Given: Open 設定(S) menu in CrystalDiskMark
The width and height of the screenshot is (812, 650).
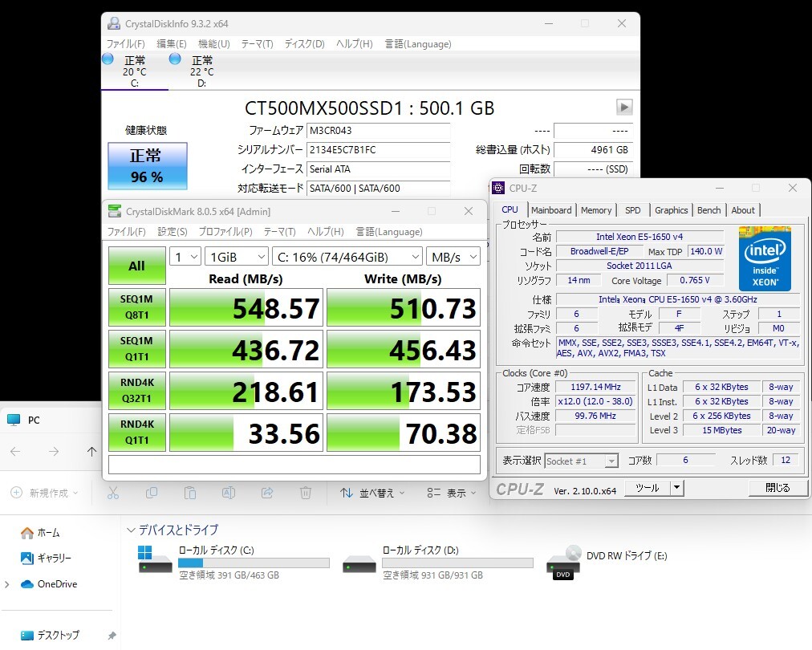Looking at the screenshot, I should pos(173,232).
